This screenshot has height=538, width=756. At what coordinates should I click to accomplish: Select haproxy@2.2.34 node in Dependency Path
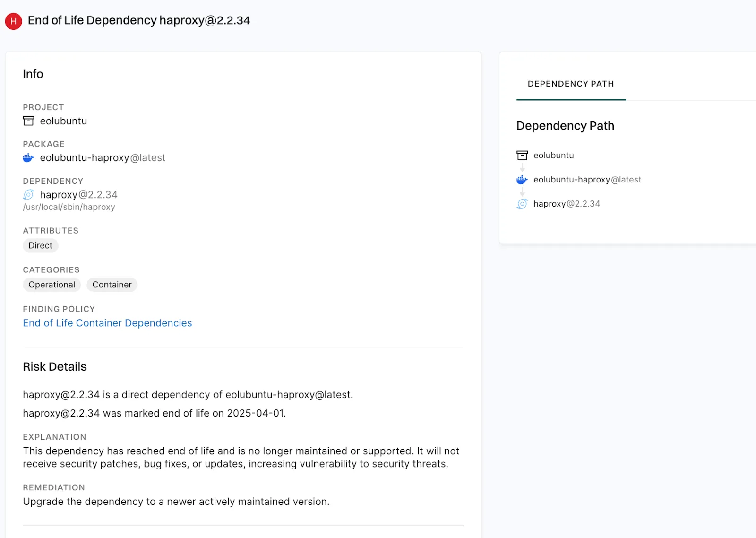pyautogui.click(x=567, y=204)
